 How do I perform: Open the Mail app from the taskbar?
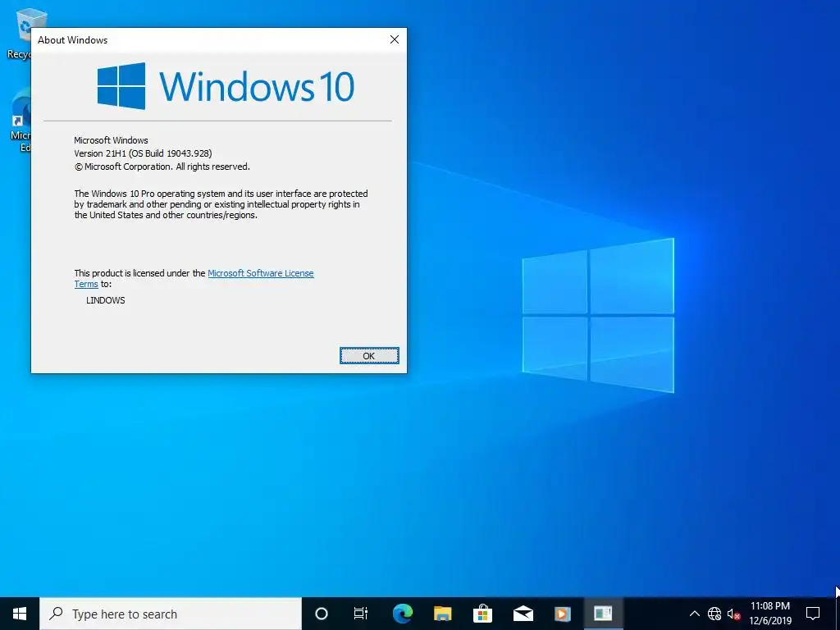point(523,614)
